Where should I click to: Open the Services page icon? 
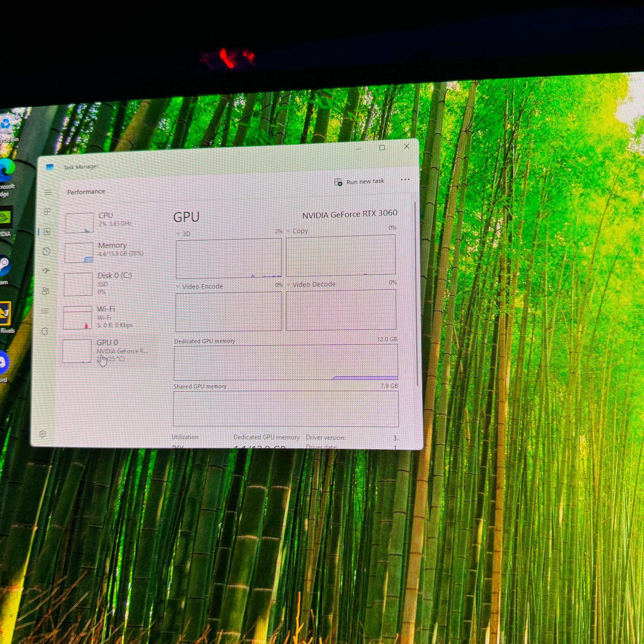point(45,331)
